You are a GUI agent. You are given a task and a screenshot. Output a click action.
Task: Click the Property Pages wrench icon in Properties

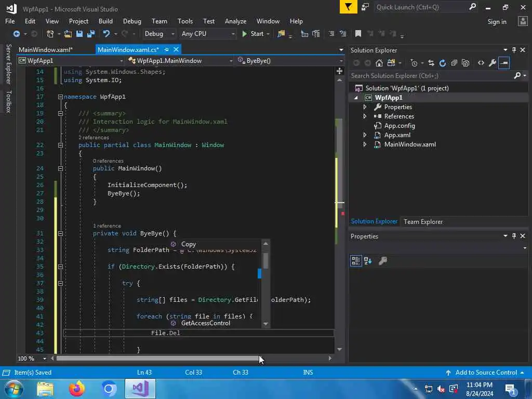click(383, 261)
